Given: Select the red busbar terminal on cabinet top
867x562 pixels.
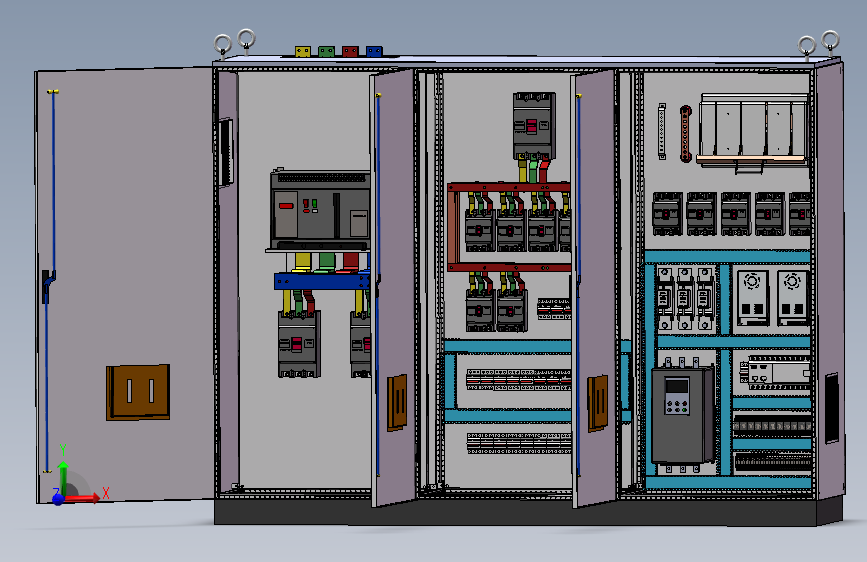Looking at the screenshot, I should click(x=350, y=51).
